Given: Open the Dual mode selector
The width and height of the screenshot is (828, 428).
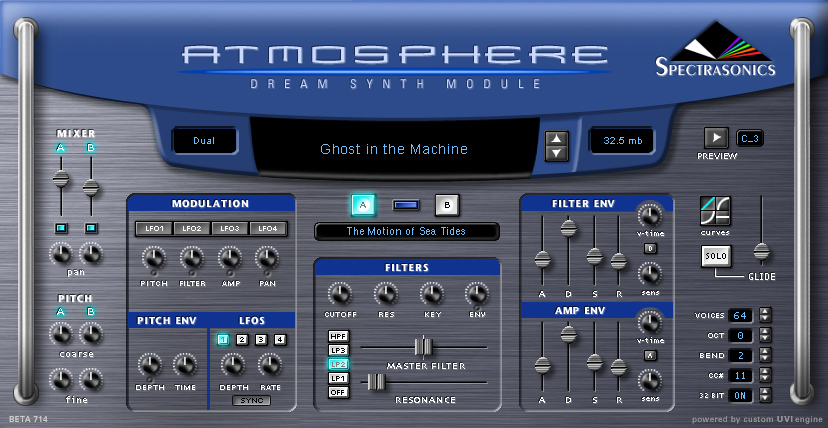Looking at the screenshot, I should (204, 141).
